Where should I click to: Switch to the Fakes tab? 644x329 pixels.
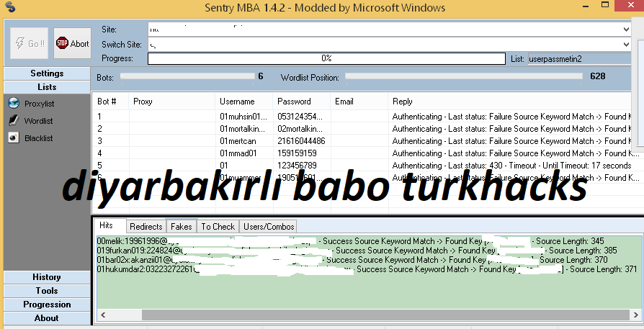pyautogui.click(x=181, y=227)
